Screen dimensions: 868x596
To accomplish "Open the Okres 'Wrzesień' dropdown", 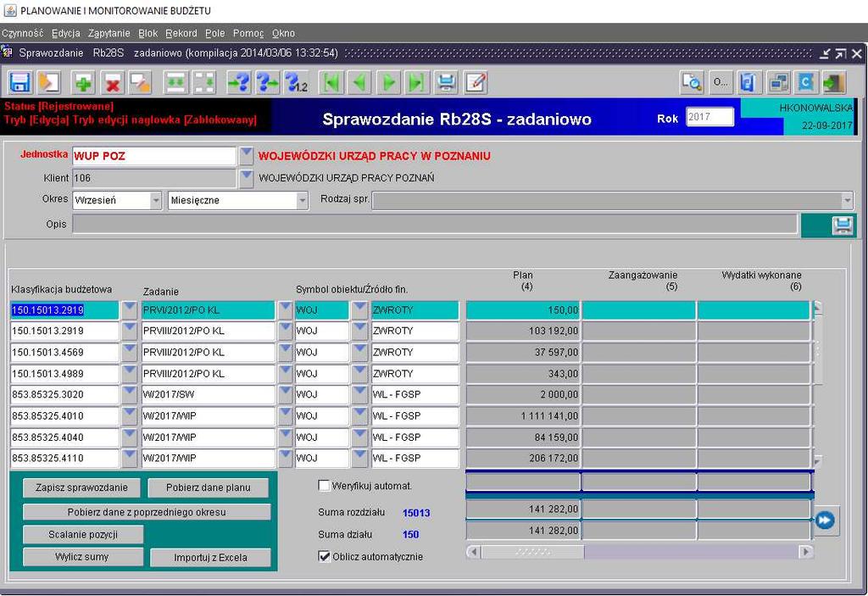I will 156,200.
